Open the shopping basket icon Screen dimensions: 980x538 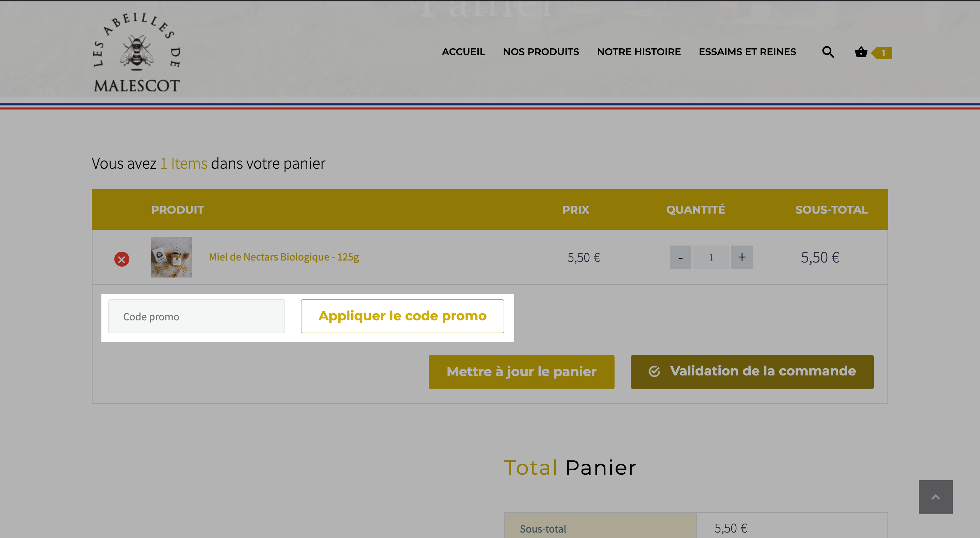861,52
